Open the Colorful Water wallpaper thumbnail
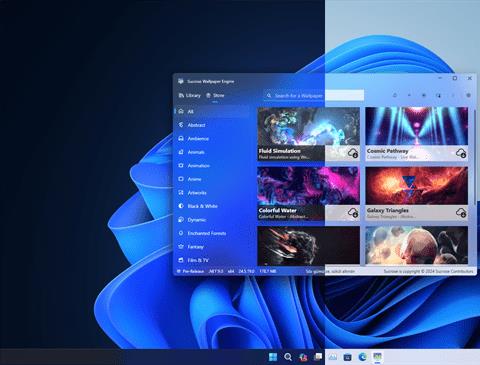 [309, 186]
